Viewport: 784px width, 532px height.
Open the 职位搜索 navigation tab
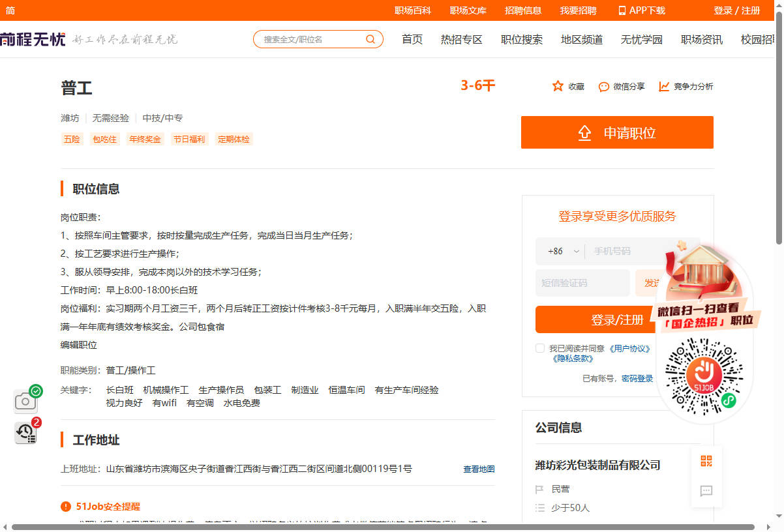(x=521, y=40)
